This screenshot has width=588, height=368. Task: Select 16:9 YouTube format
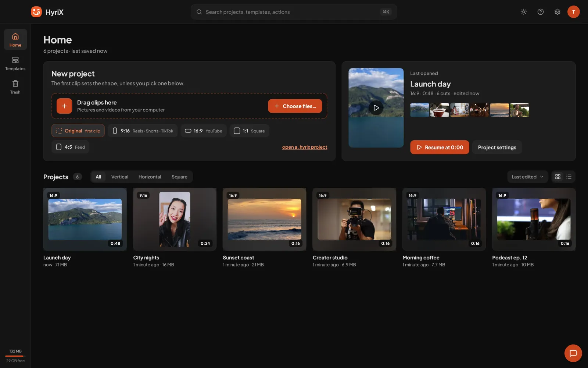click(204, 131)
